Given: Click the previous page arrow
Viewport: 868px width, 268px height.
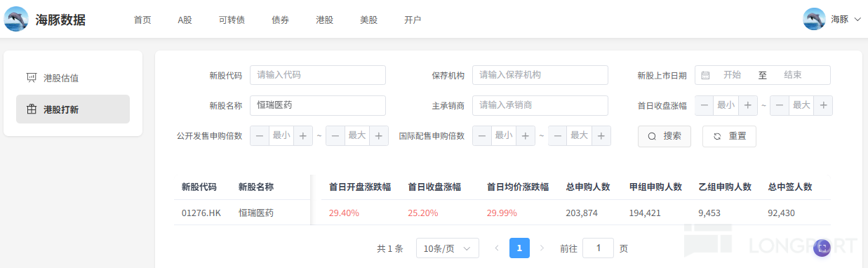Looking at the screenshot, I should tap(497, 248).
